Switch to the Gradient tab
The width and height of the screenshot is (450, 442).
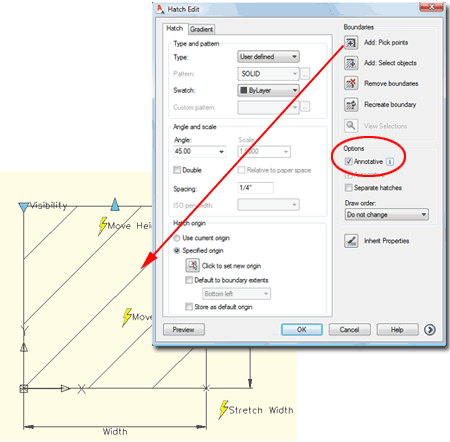click(x=201, y=29)
